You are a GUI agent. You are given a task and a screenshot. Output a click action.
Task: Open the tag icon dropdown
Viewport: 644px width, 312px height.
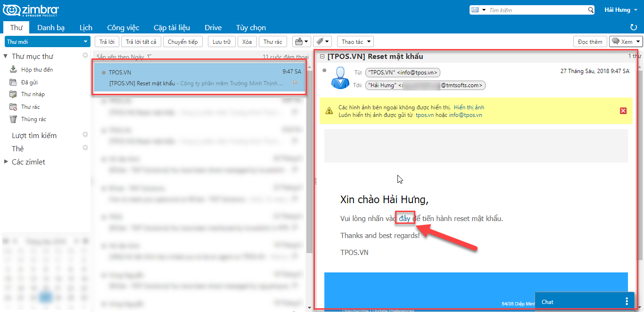tap(323, 41)
